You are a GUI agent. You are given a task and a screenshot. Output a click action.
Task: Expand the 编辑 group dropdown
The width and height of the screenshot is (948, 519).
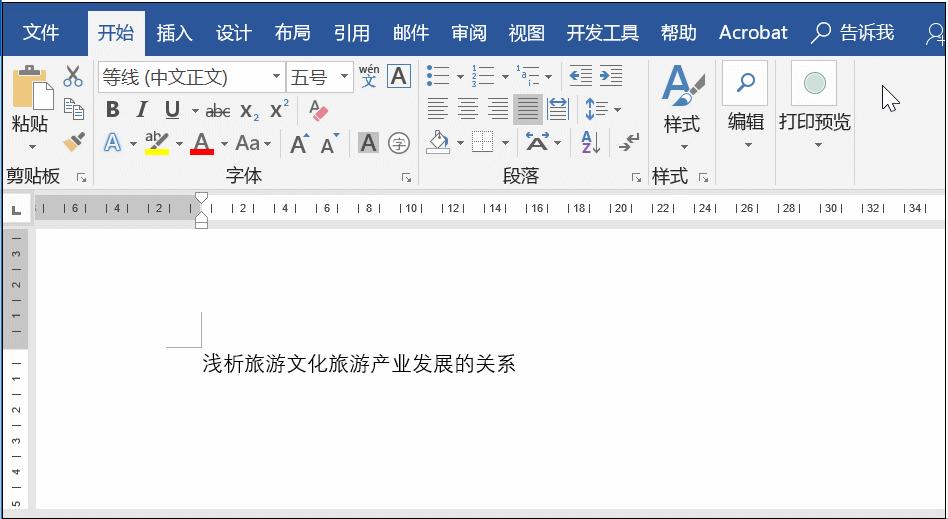click(748, 145)
